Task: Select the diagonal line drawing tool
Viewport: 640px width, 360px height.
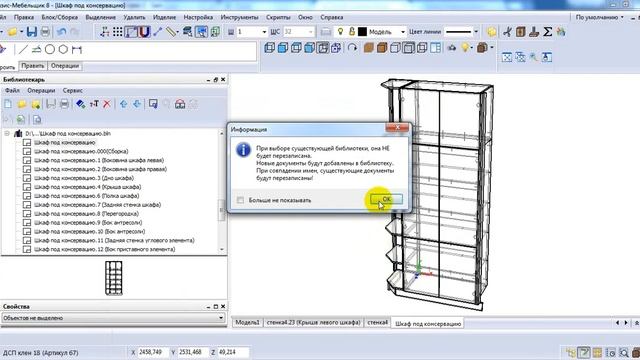Action: [x=23, y=50]
